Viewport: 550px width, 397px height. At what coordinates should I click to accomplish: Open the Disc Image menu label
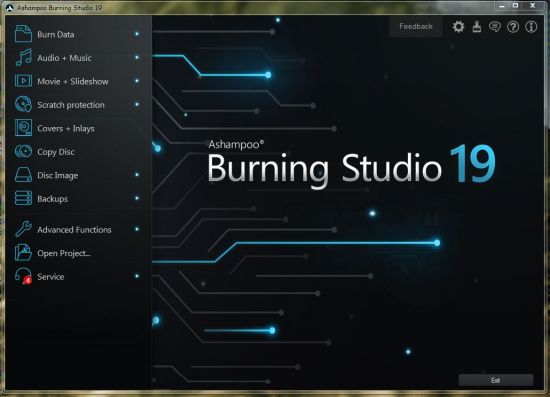pos(58,175)
